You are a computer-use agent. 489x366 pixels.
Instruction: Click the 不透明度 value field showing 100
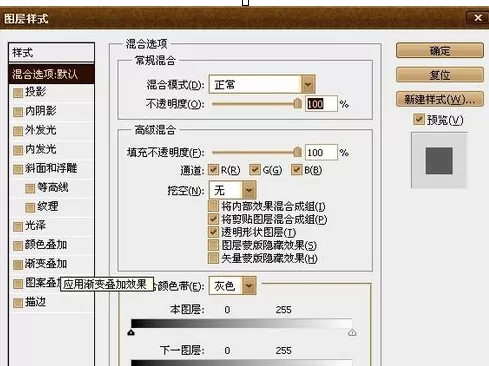[321, 104]
